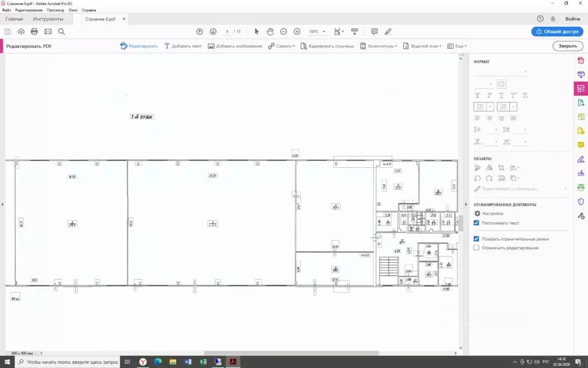Click the zoom in plus icon
The width and height of the screenshot is (588, 368).
[297, 32]
